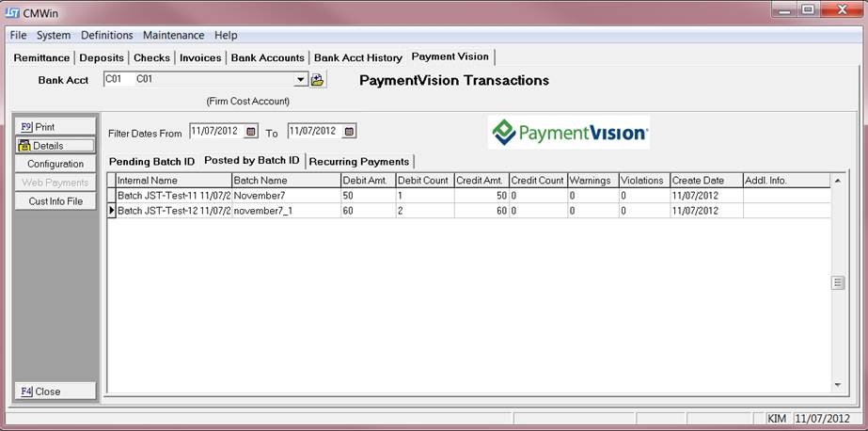Click the F4 Close button
Viewport: 868px width, 431px height.
click(55, 391)
